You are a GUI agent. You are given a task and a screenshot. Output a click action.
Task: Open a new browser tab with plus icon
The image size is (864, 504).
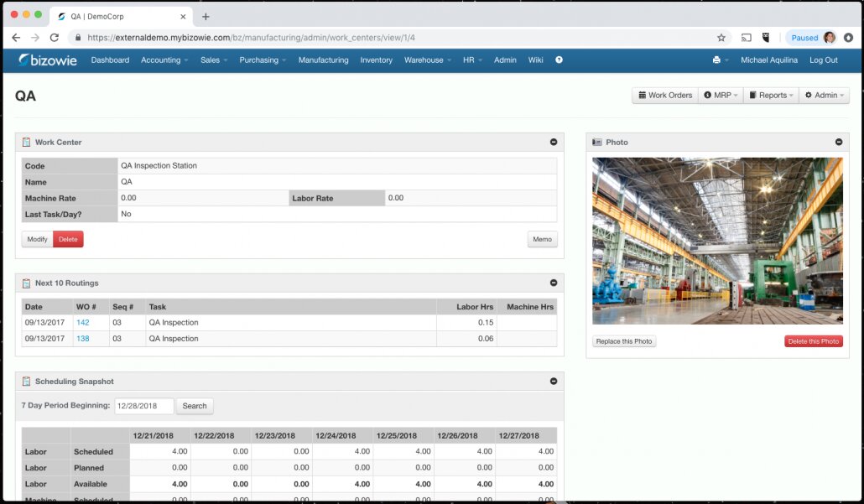206,17
